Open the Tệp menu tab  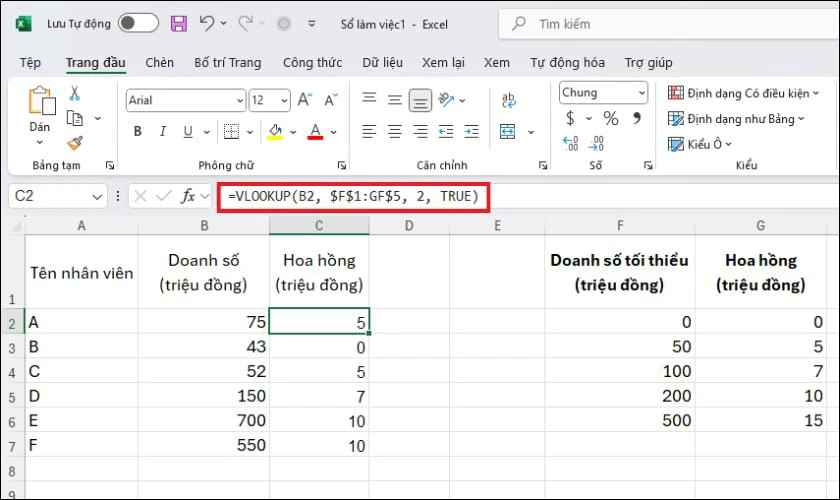pos(30,63)
